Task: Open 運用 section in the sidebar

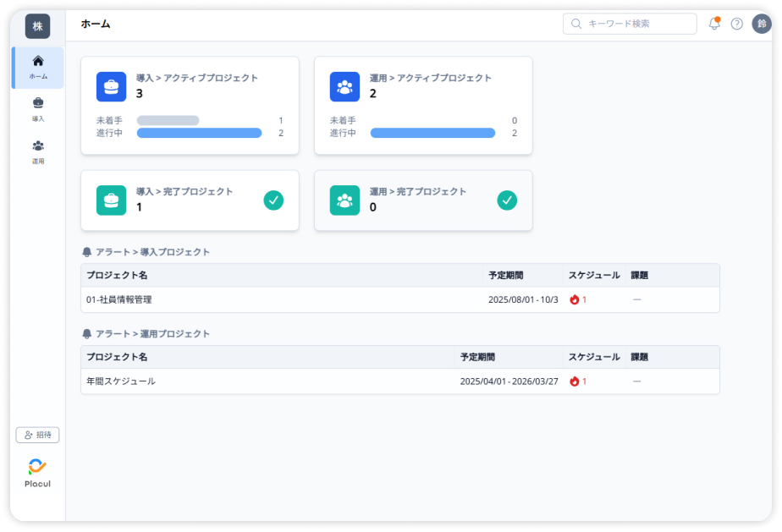Action: (x=38, y=152)
